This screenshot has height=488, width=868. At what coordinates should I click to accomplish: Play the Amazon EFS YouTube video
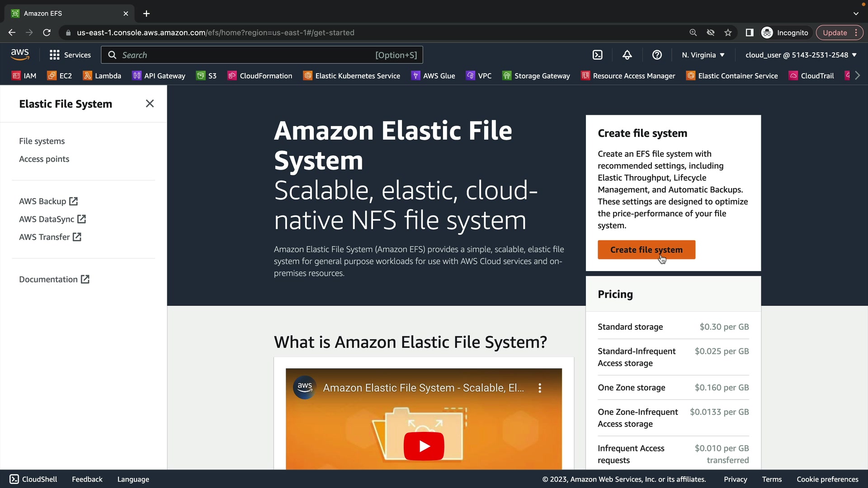click(424, 446)
